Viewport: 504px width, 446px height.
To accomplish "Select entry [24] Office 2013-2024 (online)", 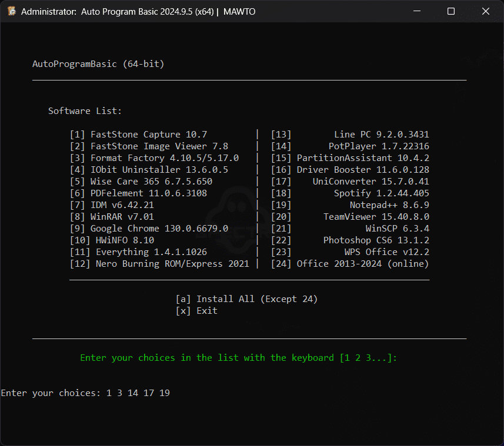I will click(350, 264).
